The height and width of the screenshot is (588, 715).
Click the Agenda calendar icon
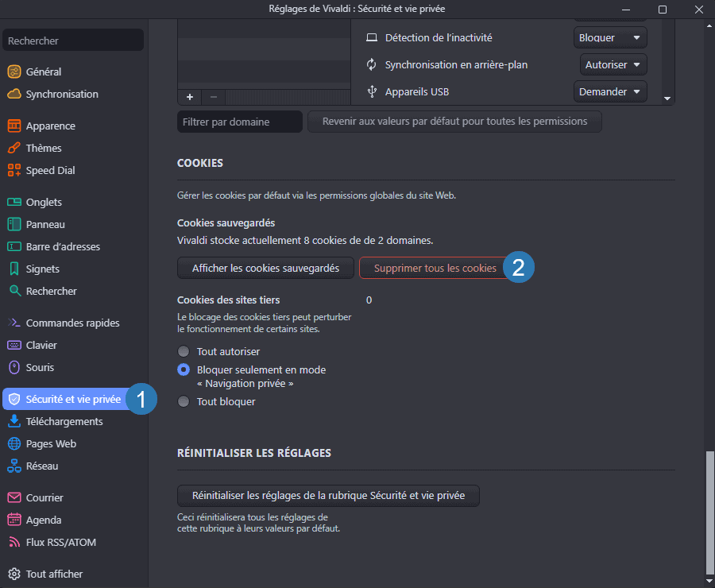tap(14, 520)
